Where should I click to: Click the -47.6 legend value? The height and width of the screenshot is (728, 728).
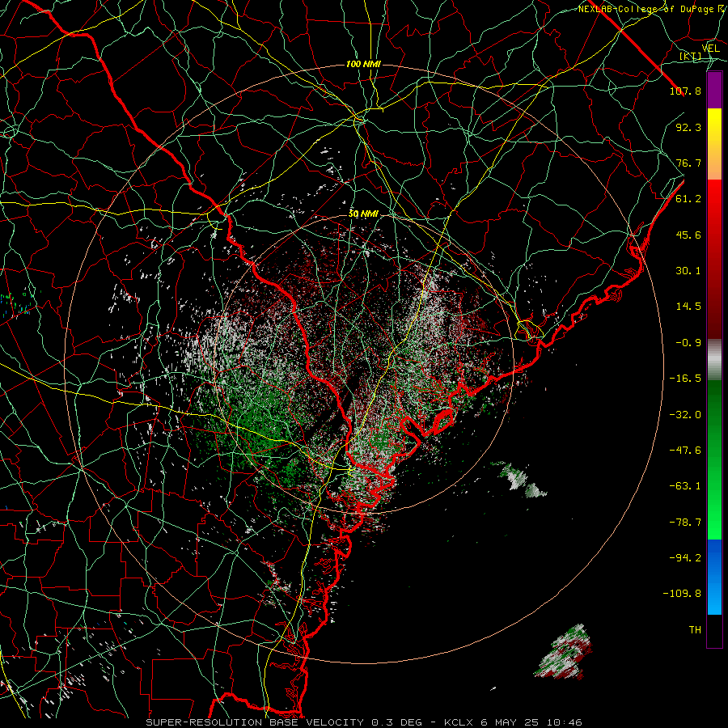(685, 451)
